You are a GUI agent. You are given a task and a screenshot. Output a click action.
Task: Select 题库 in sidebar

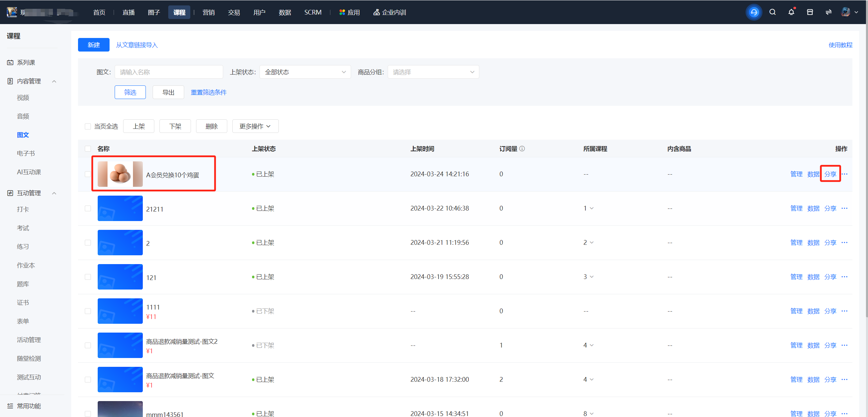[x=23, y=284]
